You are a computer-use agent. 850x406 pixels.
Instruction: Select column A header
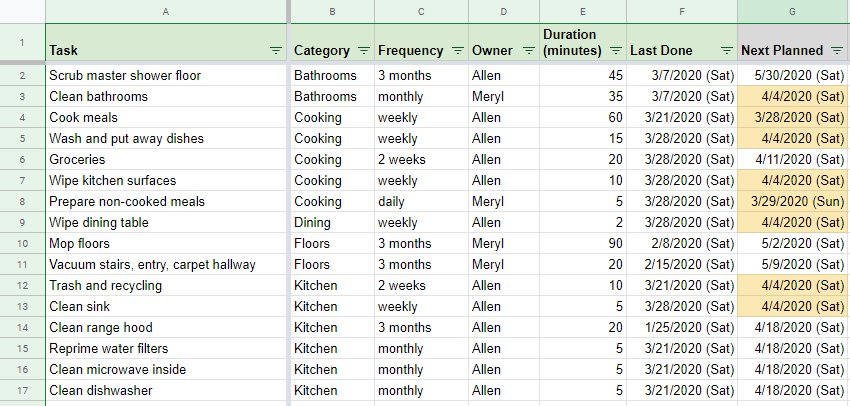pyautogui.click(x=166, y=11)
